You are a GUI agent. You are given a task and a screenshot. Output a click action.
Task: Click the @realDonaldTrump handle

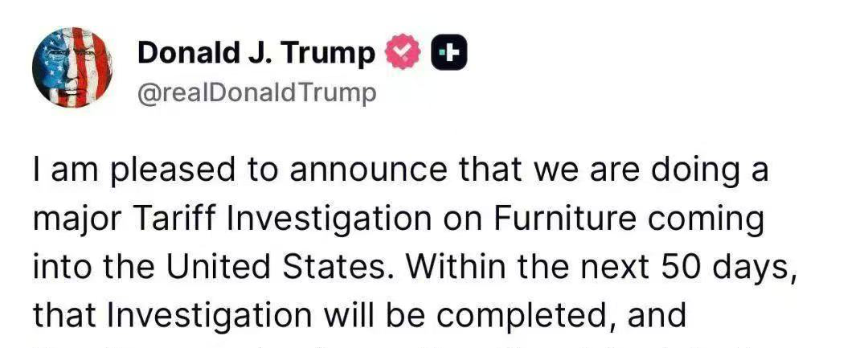257,93
